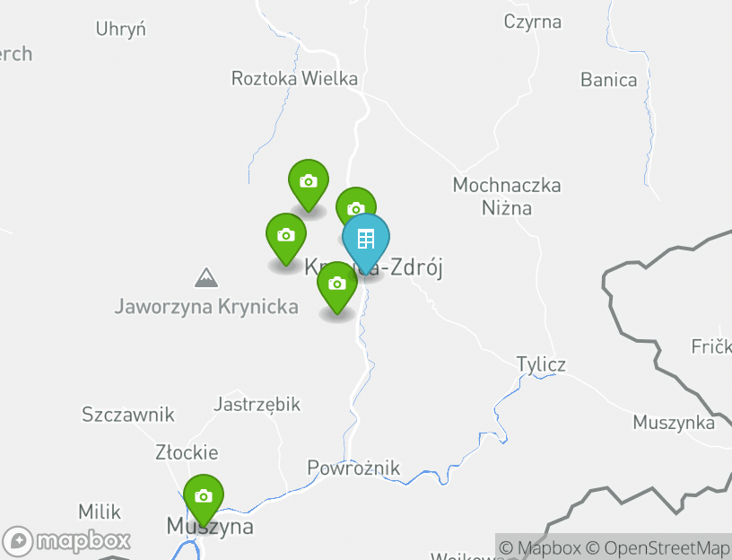The height and width of the screenshot is (560, 732).
Task: Click the Jaworzyna Krynicka mountain peak icon
Action: (x=206, y=277)
